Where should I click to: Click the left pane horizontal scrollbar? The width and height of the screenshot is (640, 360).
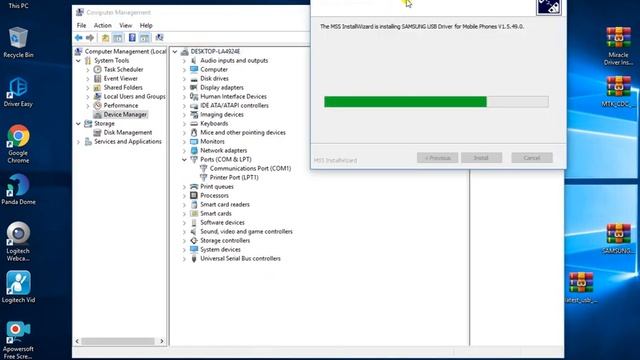tap(118, 341)
